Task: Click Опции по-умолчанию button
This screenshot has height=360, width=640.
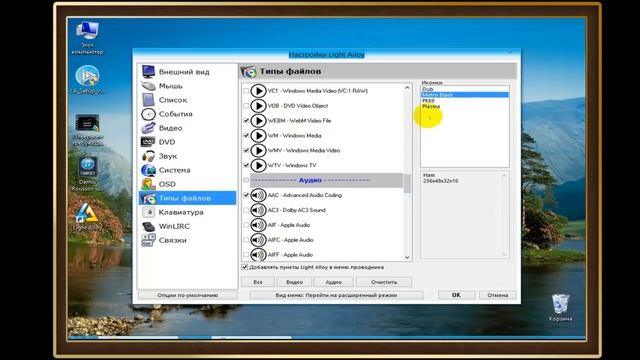Action: 188,295
